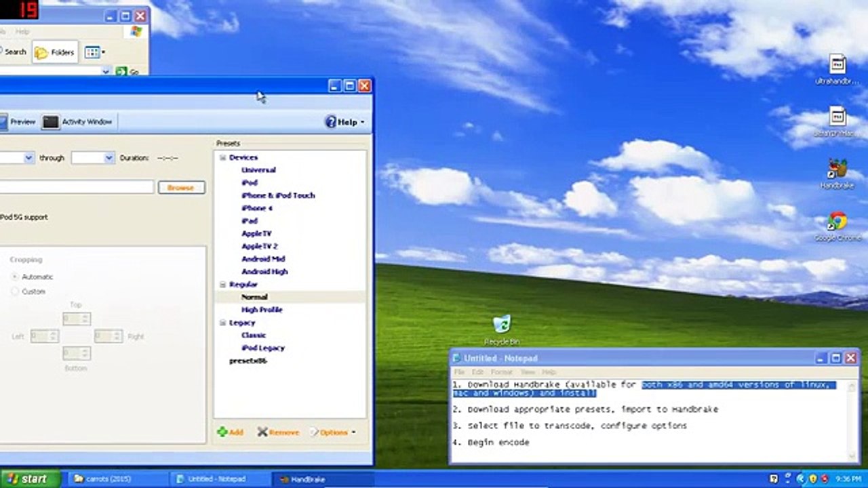Image resolution: width=868 pixels, height=488 pixels.
Task: Collapse the Legacy preset group
Action: pyautogui.click(x=222, y=323)
